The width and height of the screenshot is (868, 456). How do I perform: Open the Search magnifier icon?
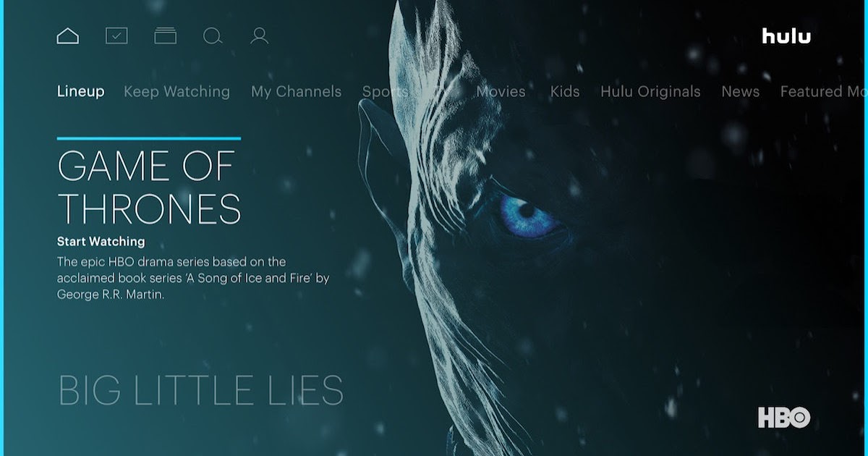coord(213,35)
